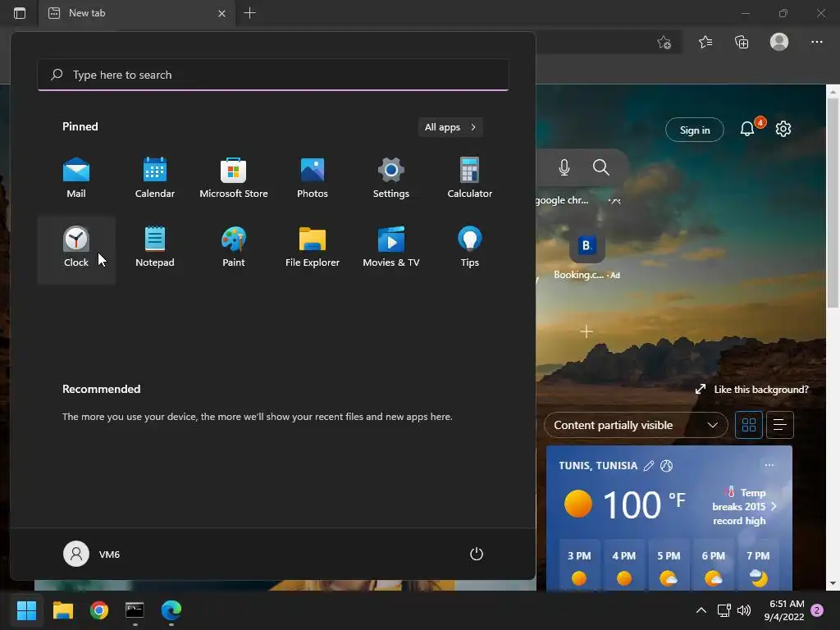Select the New tab in Edge

[137, 13]
